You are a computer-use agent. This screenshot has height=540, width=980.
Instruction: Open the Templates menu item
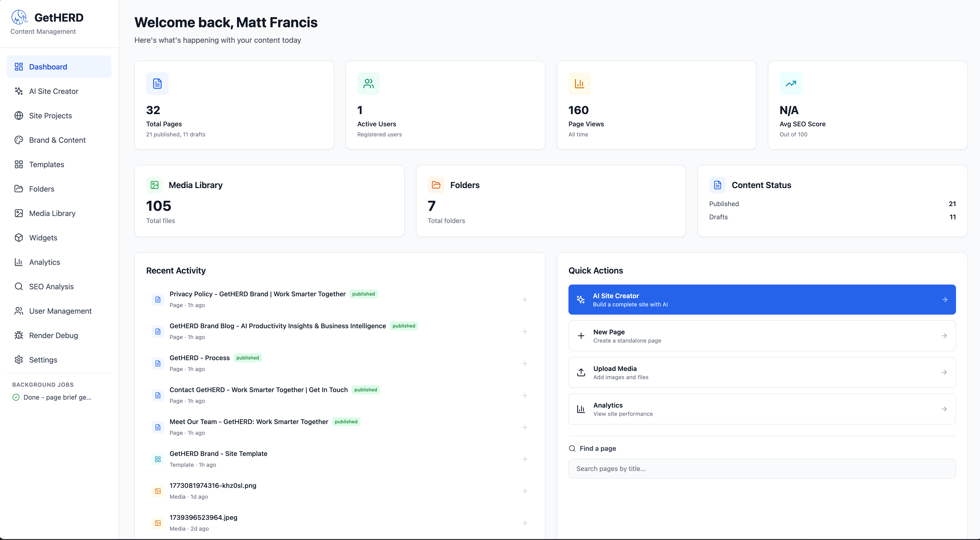coord(47,165)
